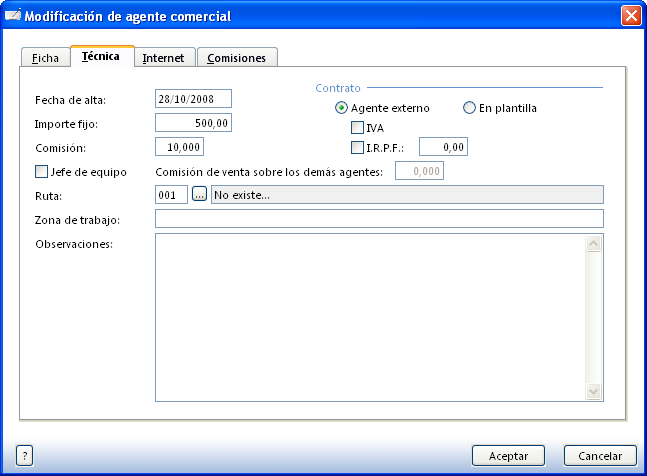Viewport: 647px width, 476px height.
Task: Click the envelope icon in title bar
Action: (x=13, y=16)
